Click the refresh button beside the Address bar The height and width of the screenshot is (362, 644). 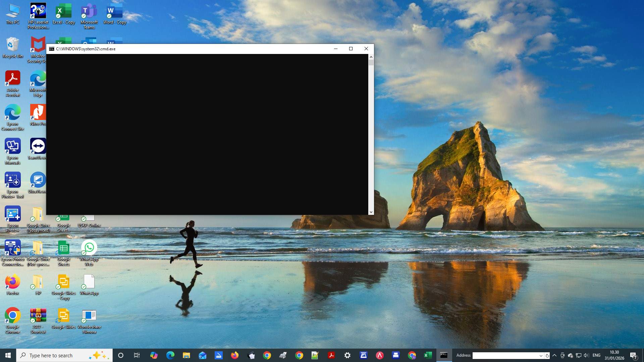(x=547, y=355)
